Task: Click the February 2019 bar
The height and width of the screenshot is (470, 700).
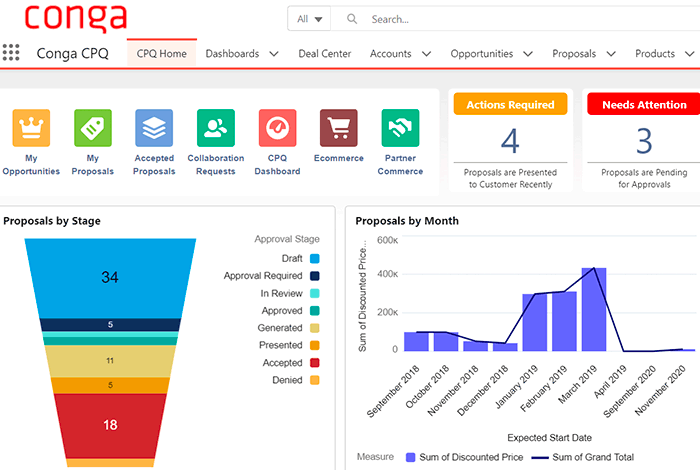Action: coord(564,321)
